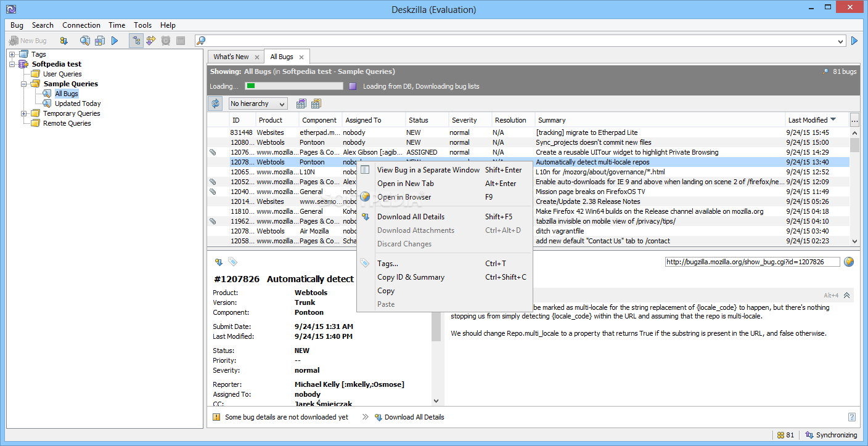868x446 pixels.
Task: Toggle the navigation tree toolbar button
Action: click(136, 41)
